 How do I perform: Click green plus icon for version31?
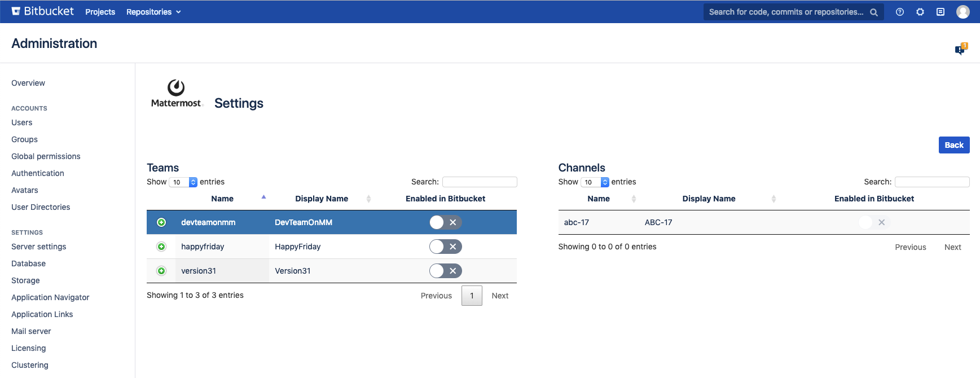pos(161,271)
